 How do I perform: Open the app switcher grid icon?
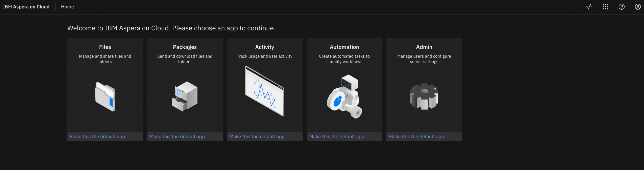click(605, 7)
